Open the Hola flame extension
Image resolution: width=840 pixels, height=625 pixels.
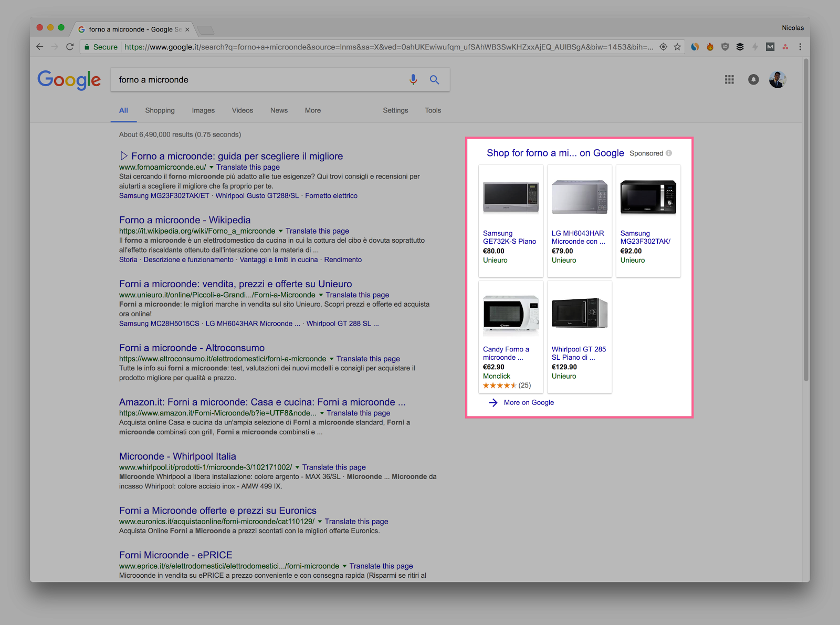[710, 47]
